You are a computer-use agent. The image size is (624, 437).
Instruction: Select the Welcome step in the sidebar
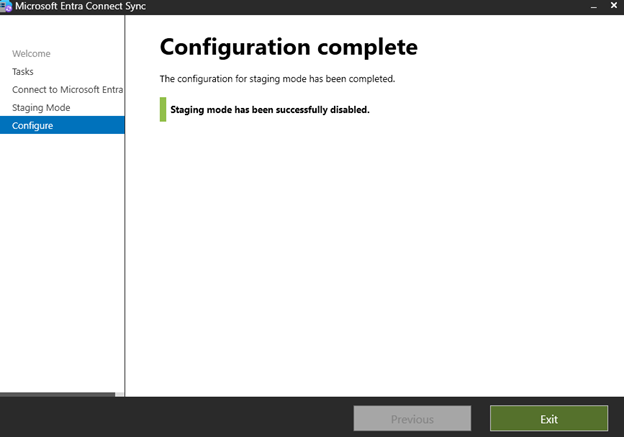31,54
